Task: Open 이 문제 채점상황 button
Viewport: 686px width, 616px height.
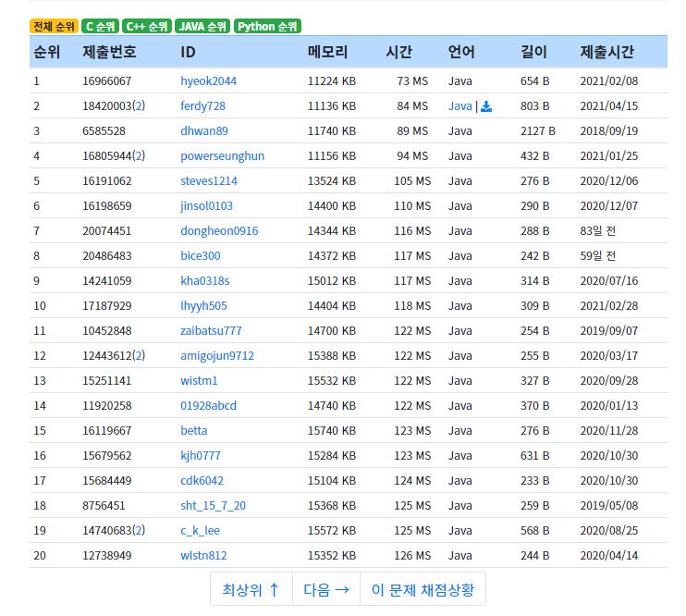Action: [423, 589]
